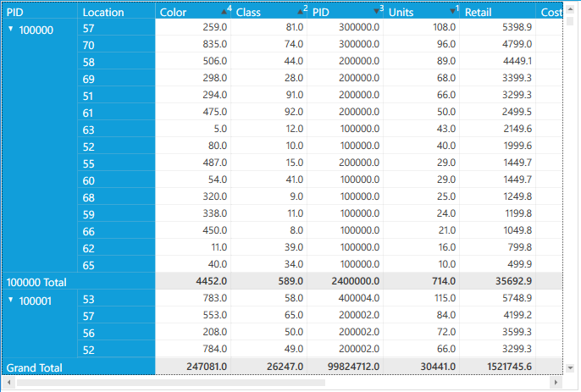This screenshot has width=581, height=392.
Task: Select the Grand Total row header
Action: click(x=34, y=367)
